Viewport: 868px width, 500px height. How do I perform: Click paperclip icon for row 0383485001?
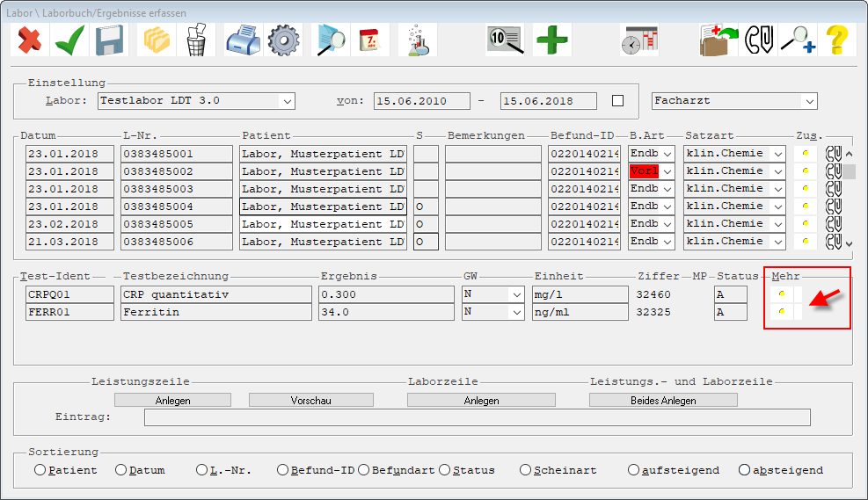pos(833,154)
